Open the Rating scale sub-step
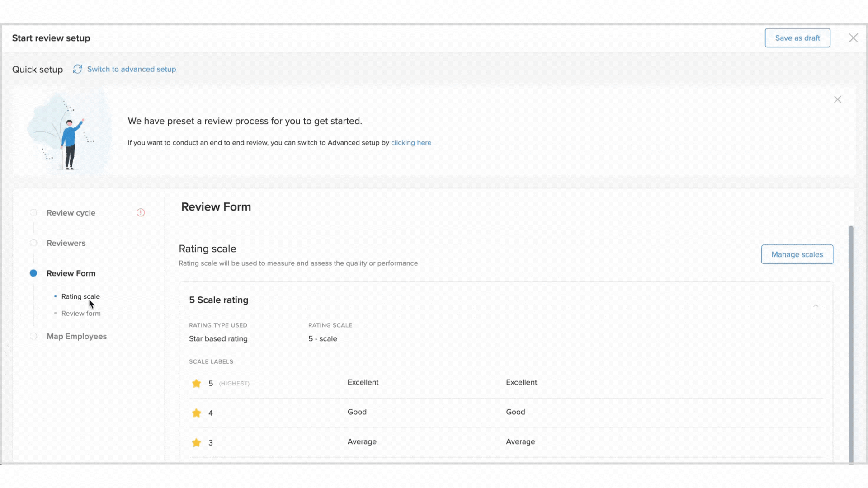 pos(80,296)
